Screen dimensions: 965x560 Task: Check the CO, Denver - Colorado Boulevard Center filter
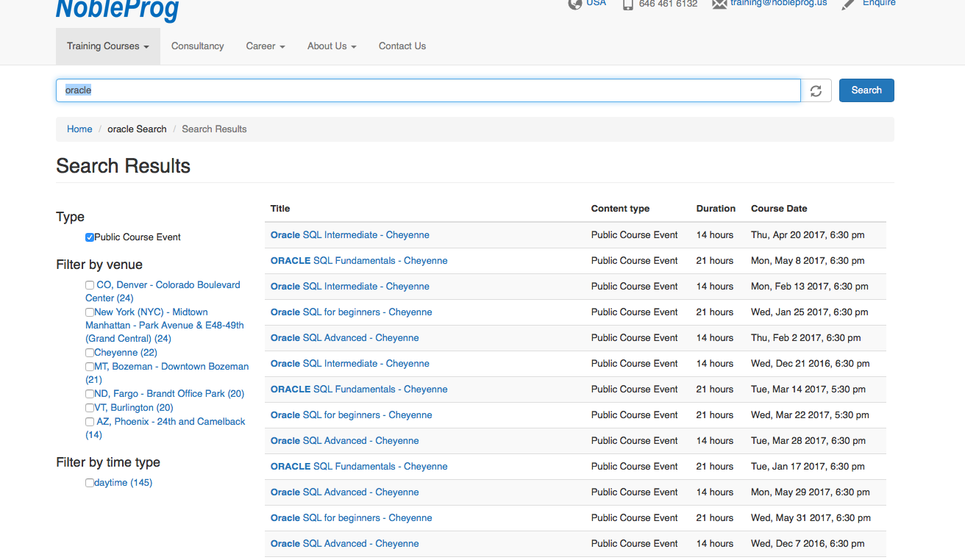coord(90,285)
